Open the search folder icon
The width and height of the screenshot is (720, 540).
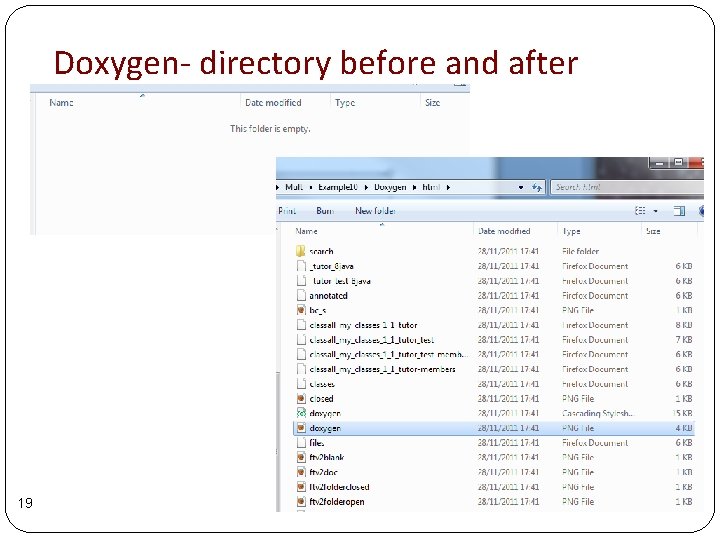click(x=301, y=251)
